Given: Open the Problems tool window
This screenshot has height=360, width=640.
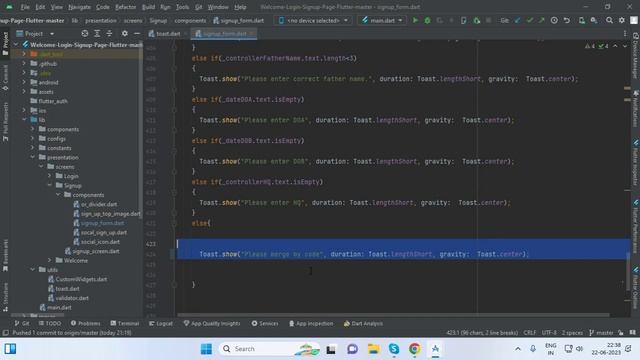Looking at the screenshot, I should click(85, 323).
